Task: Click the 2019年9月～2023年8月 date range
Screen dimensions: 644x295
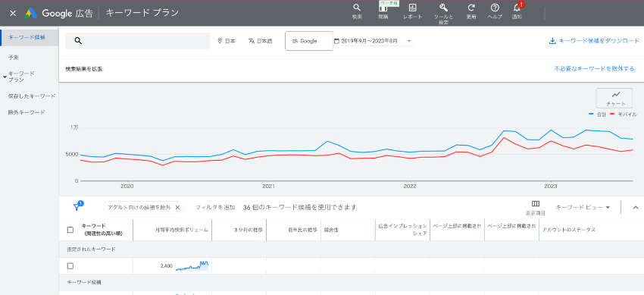Action: pos(370,41)
